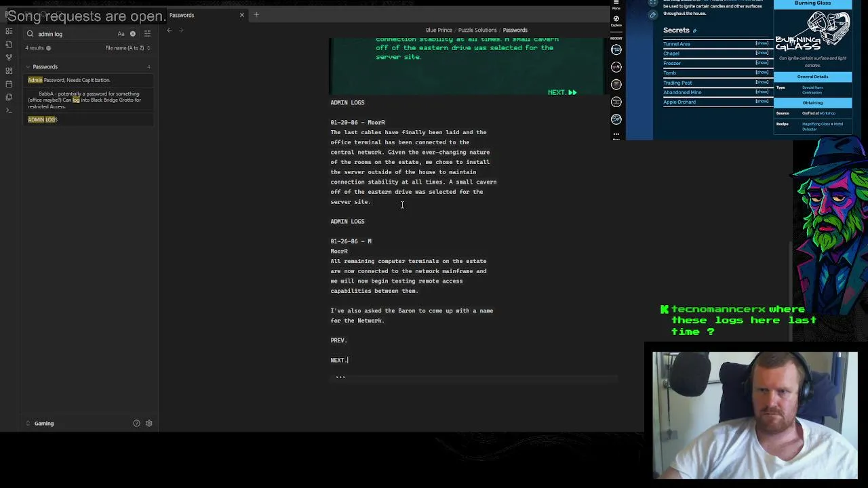Click the '01-20-86 – MoorR' log line
868x488 pixels.
(x=357, y=123)
